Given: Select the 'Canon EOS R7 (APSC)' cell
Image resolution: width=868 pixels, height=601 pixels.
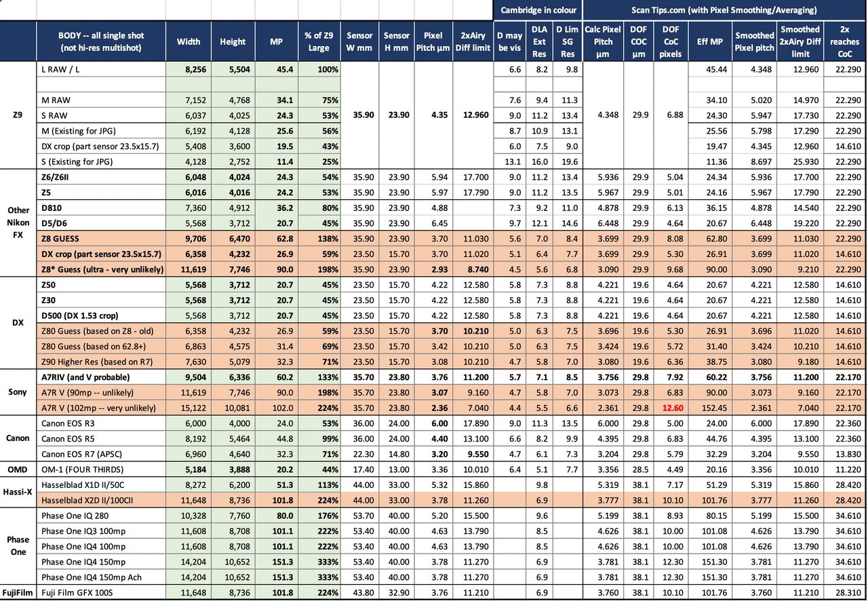Looking at the screenshot, I should pyautogui.click(x=101, y=454).
